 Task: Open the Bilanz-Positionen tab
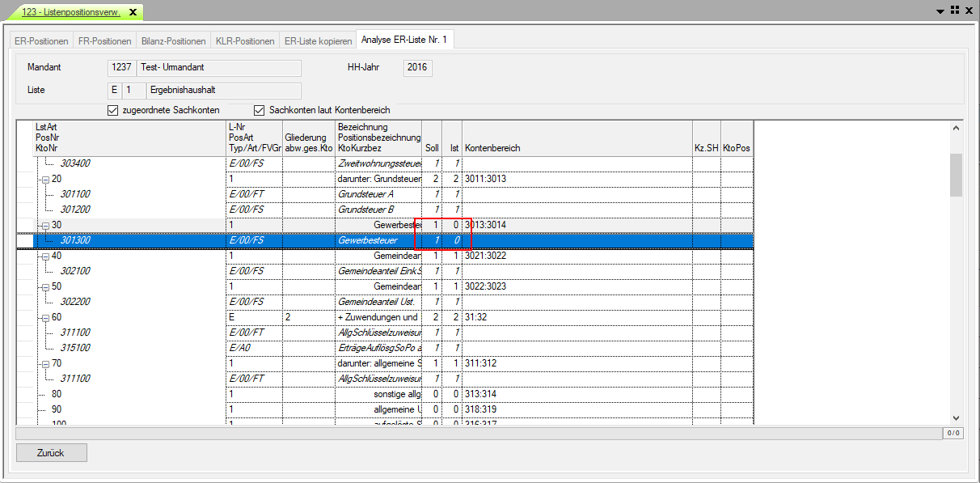pyautogui.click(x=173, y=41)
